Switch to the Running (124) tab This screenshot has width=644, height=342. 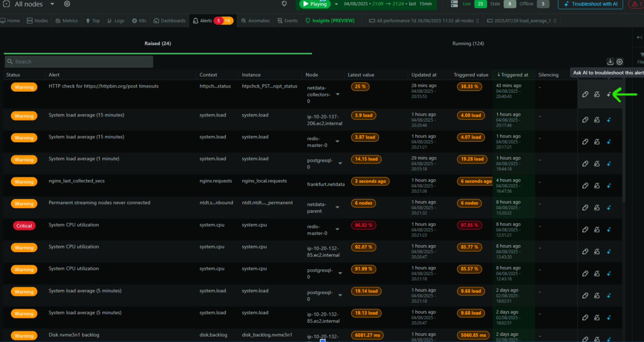click(468, 43)
